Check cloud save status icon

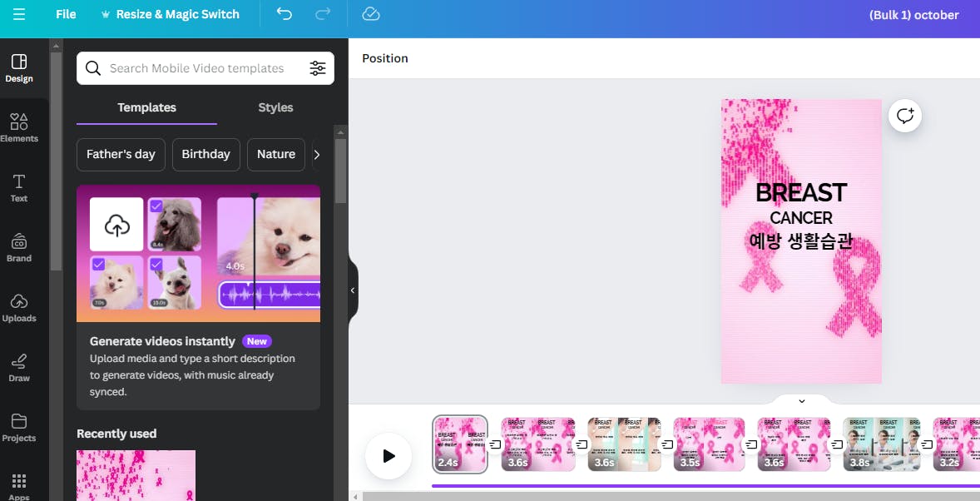coord(371,14)
